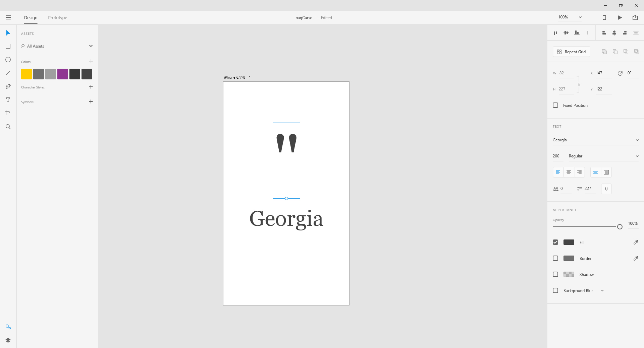The width and height of the screenshot is (644, 348).
Task: Choose the Select arrow tool
Action: point(8,33)
